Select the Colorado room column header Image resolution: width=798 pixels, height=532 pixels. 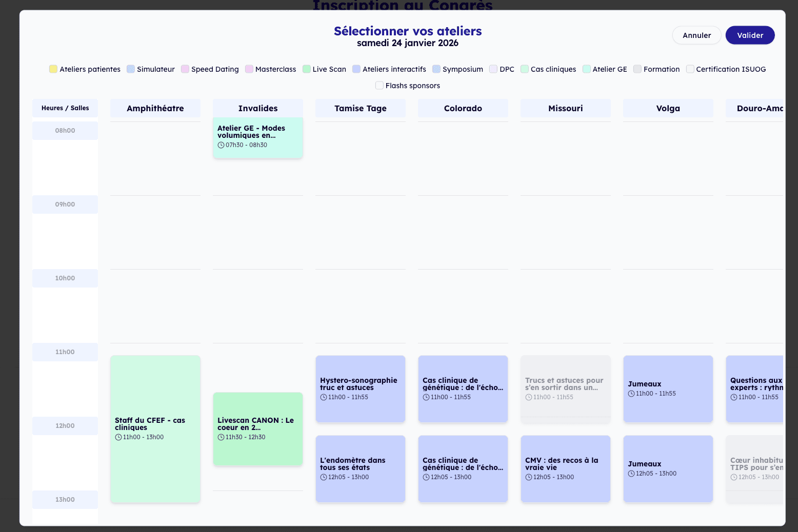pos(463,108)
